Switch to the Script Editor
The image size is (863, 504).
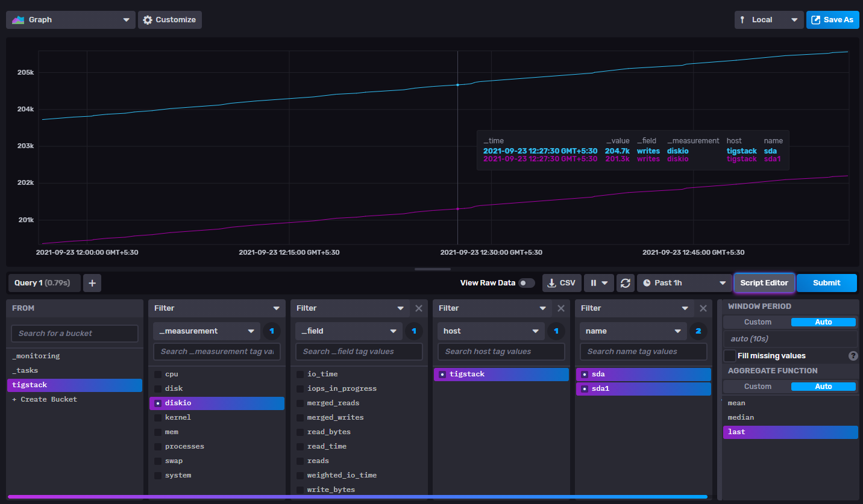[764, 282]
